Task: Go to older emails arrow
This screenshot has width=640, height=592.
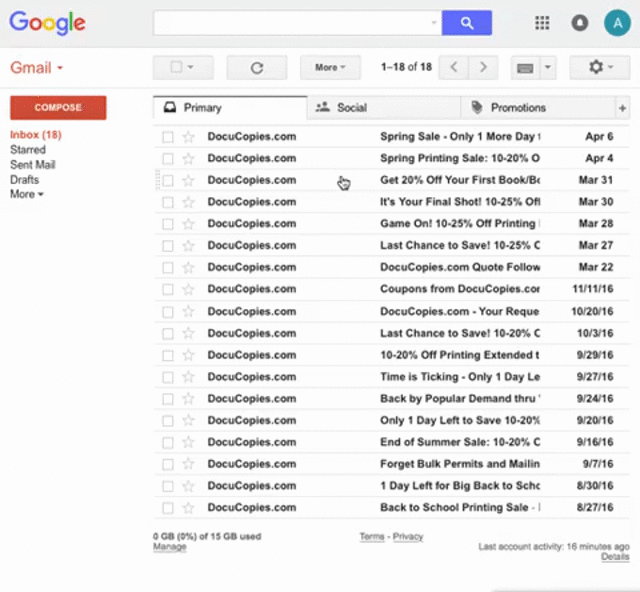Action: click(483, 67)
